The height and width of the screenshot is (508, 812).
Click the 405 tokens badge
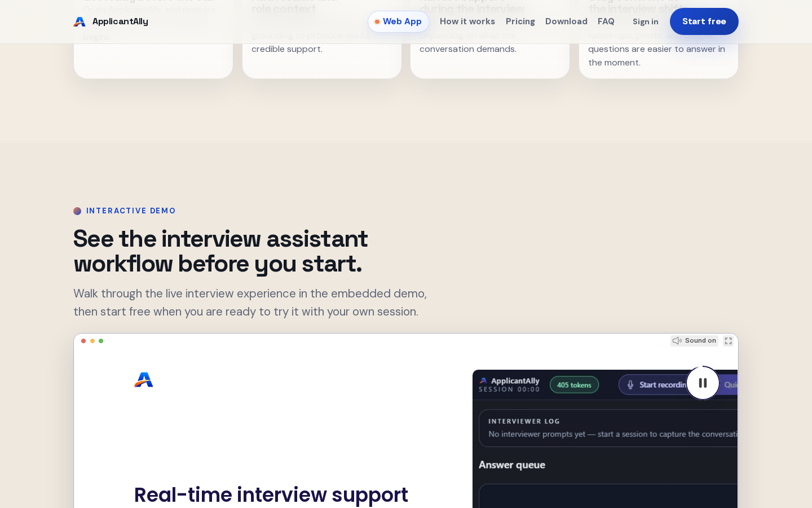pos(574,385)
